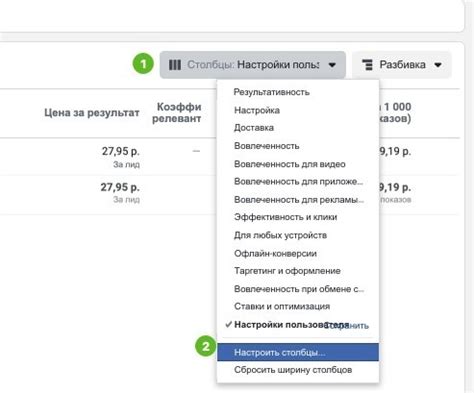Choose Настроить столбцы... option
This screenshot has height=393, width=474.
coord(298,352)
